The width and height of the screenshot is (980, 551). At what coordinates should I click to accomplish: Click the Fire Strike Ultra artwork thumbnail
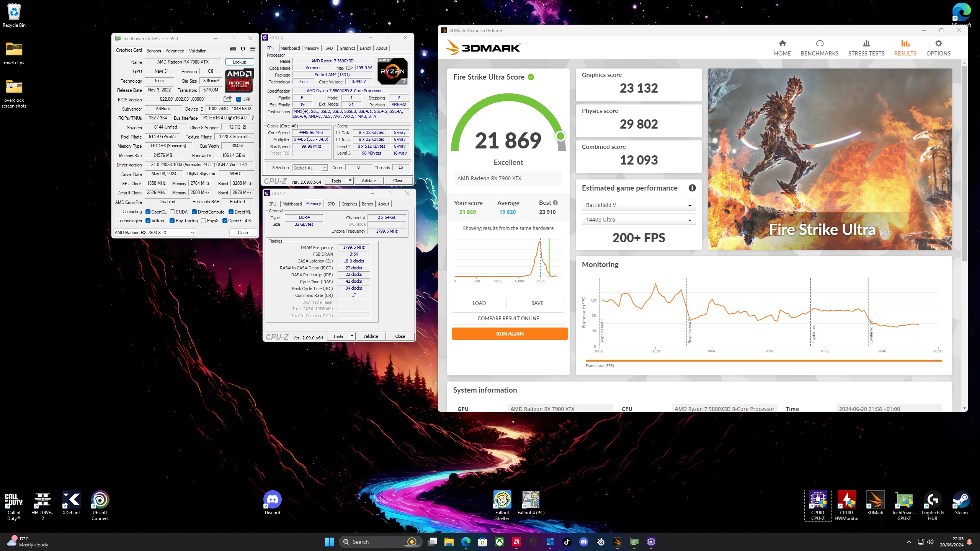[830, 159]
